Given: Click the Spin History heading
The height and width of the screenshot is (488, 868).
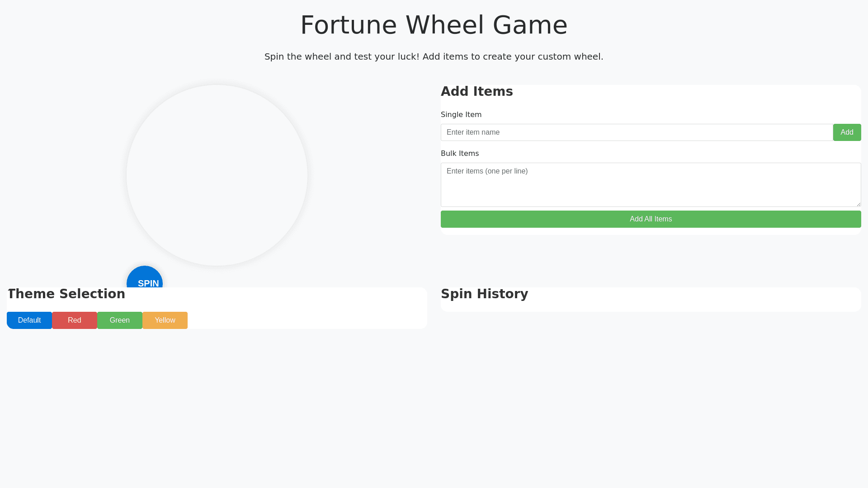Looking at the screenshot, I should pos(484,294).
